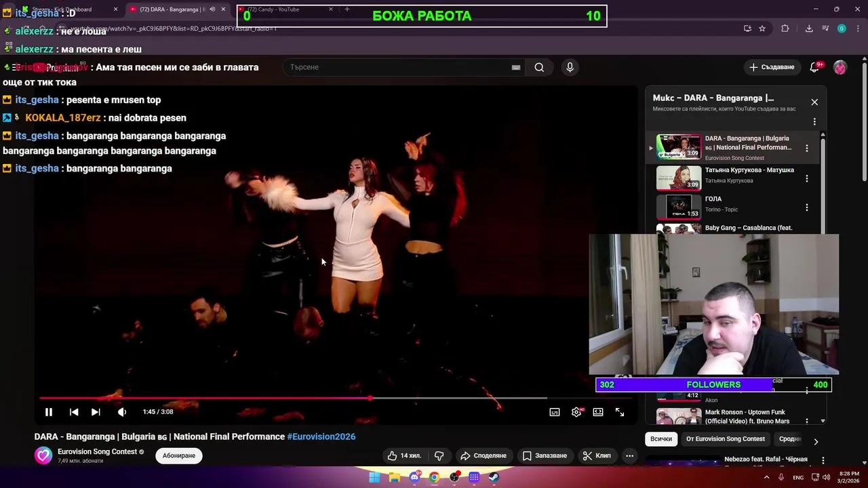Select the От Eurovision Song Contest chip

point(726,439)
